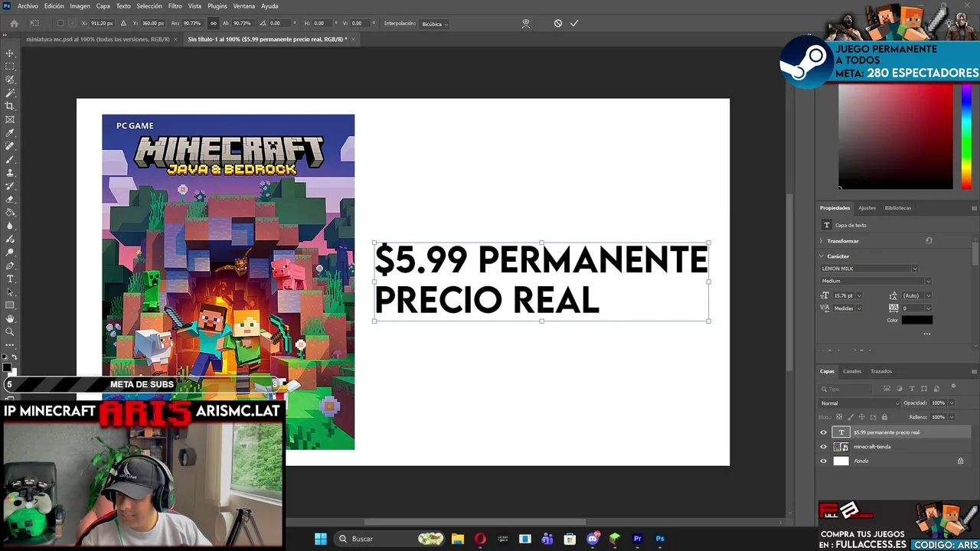Viewport: 980px width, 551px height.
Task: Select the Eyedropper tool
Action: (10, 132)
